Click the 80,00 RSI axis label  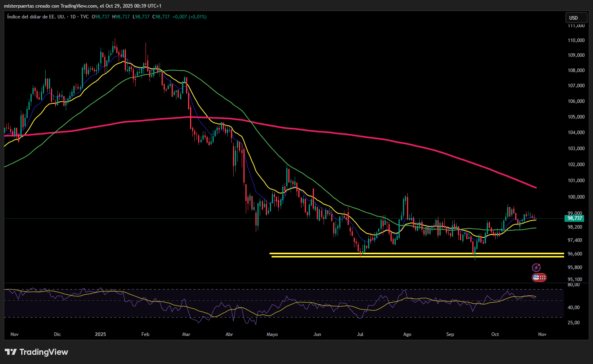[x=574, y=285]
